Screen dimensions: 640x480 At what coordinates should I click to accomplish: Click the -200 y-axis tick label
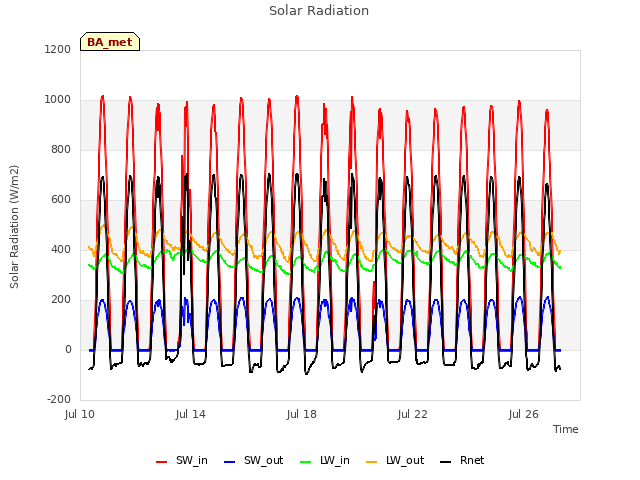pos(59,399)
